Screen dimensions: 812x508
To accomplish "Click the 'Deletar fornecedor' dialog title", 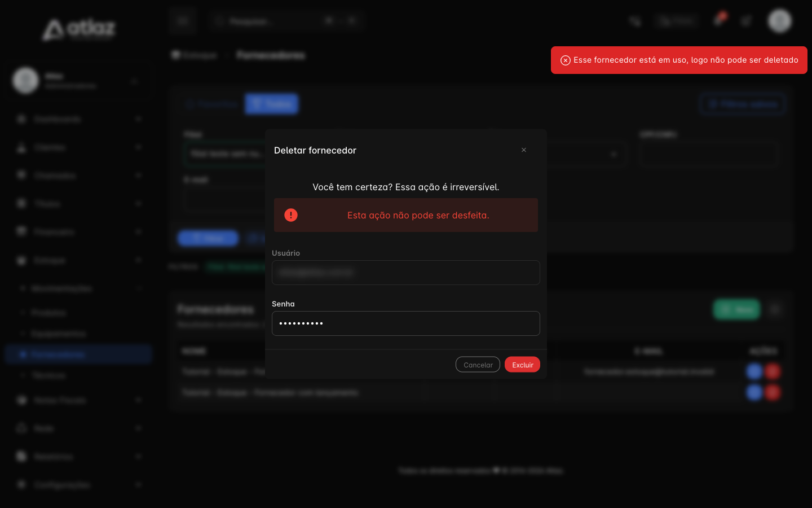I will 315,150.
